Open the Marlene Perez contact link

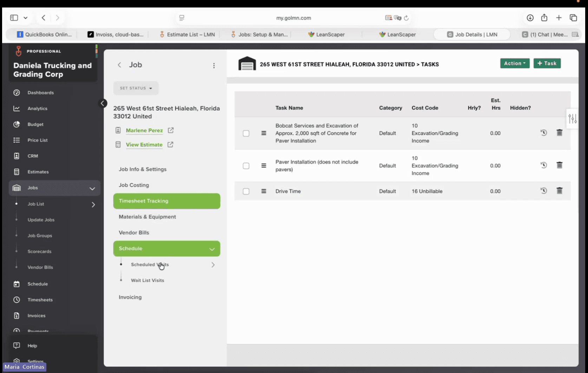(144, 130)
